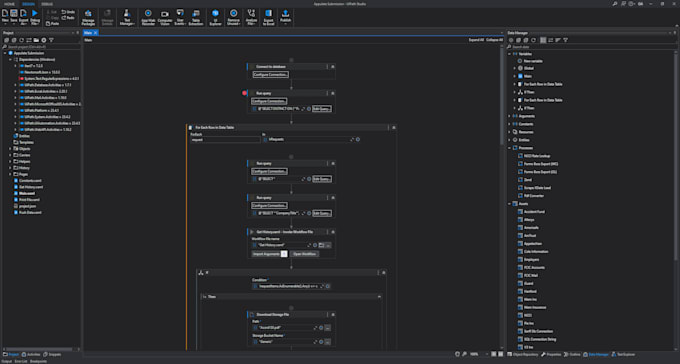
Task: Click the Remove Unused ribbon button
Action: click(233, 17)
